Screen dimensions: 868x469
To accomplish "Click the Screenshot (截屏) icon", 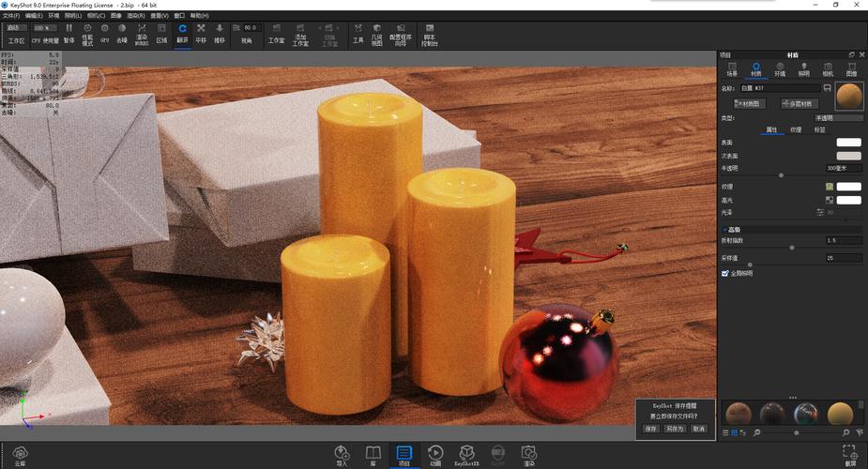I will coord(850,454).
